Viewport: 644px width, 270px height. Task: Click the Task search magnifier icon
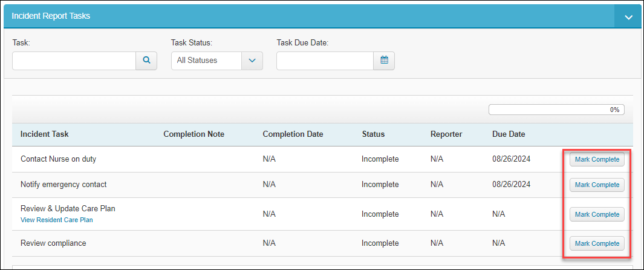146,61
